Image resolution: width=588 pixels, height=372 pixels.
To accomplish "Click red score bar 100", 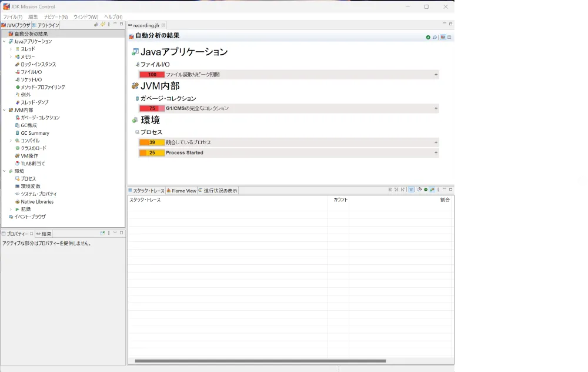I will click(152, 74).
